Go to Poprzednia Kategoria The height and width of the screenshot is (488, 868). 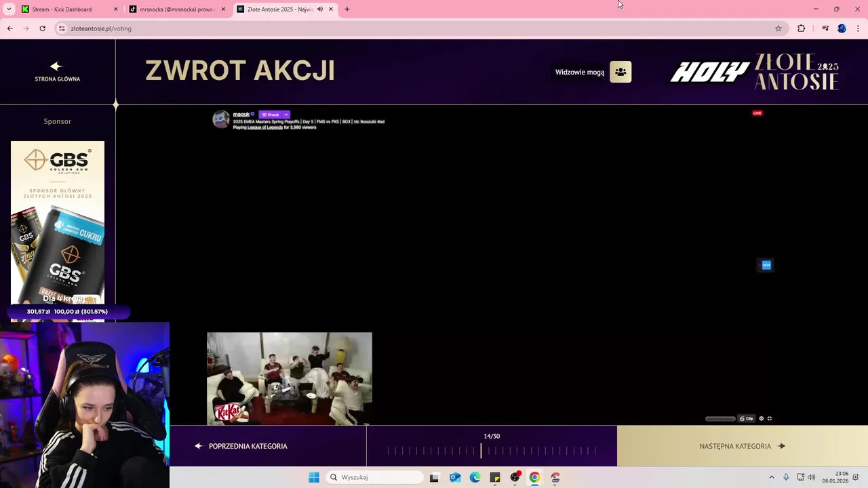(x=241, y=446)
